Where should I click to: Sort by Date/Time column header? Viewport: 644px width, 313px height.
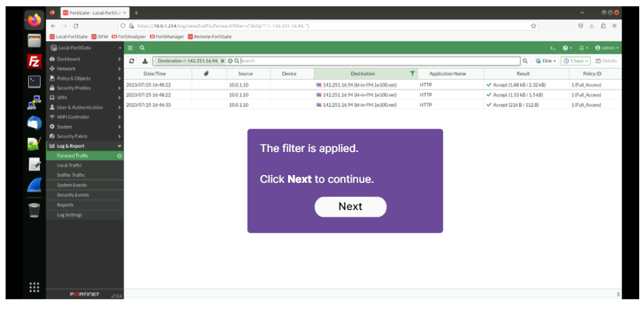click(x=154, y=74)
